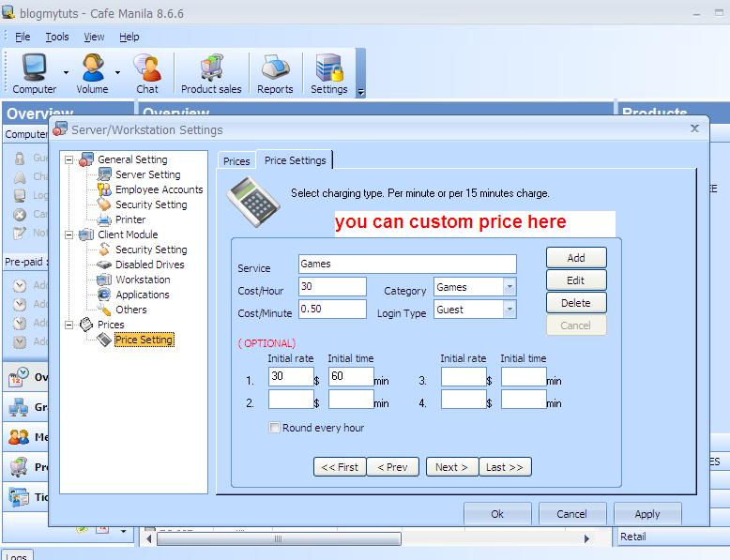Screen dimensions: 730x560
Task: Click Ok in Server/Workstation Settings dialog
Action: [497, 514]
